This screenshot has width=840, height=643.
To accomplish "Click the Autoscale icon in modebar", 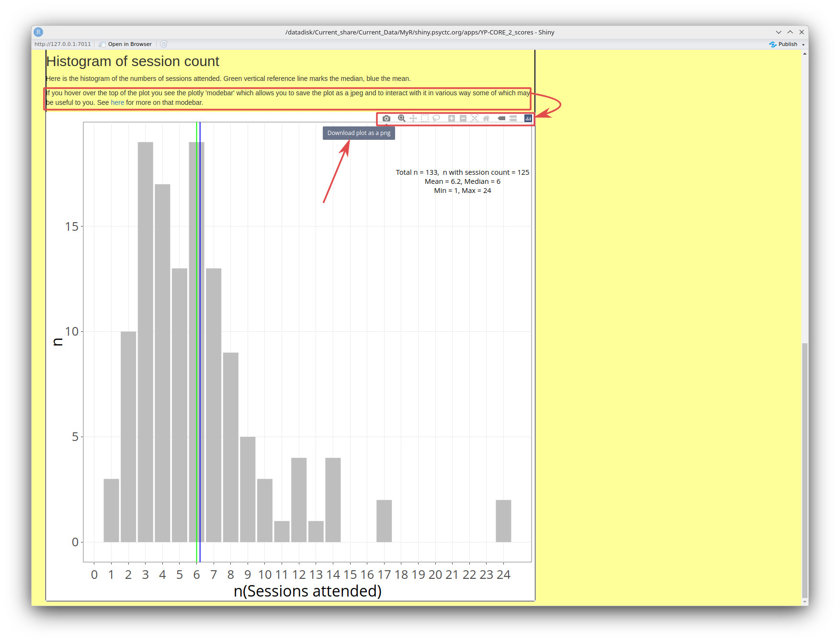I will (x=475, y=118).
